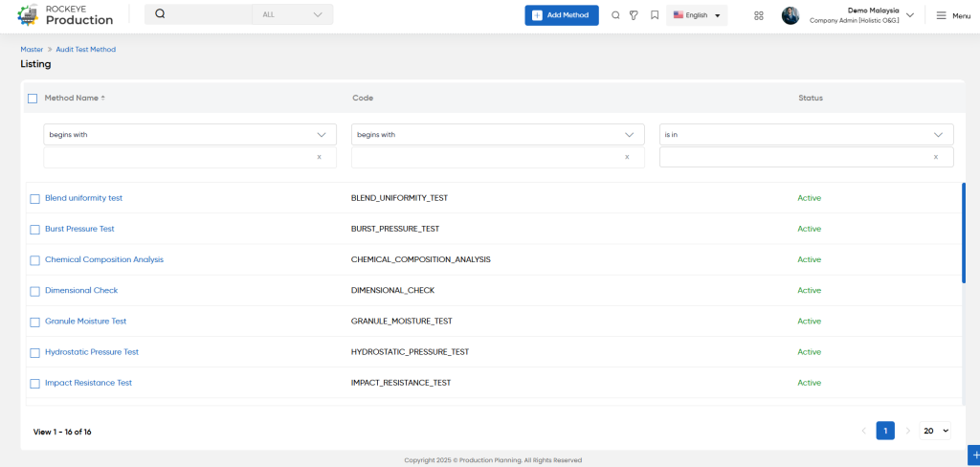Click the Code filter text field
980x467 pixels.
(x=498, y=157)
